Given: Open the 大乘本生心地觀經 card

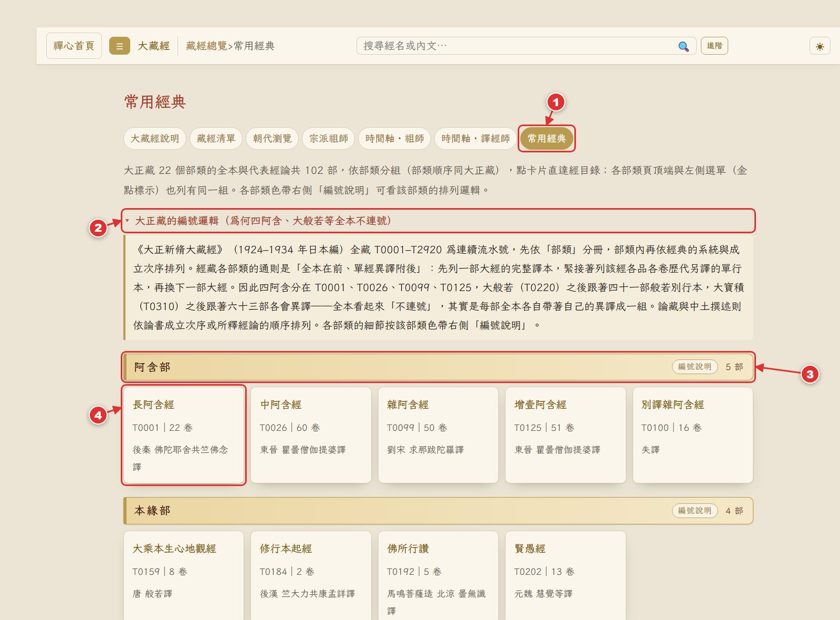Looking at the screenshot, I should pos(184,576).
